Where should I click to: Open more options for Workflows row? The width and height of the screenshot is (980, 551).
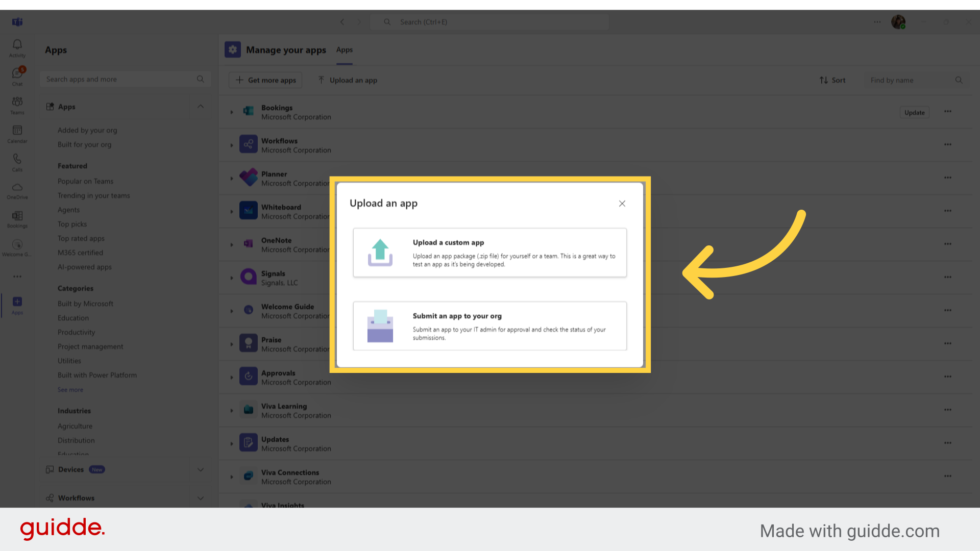pyautogui.click(x=948, y=144)
